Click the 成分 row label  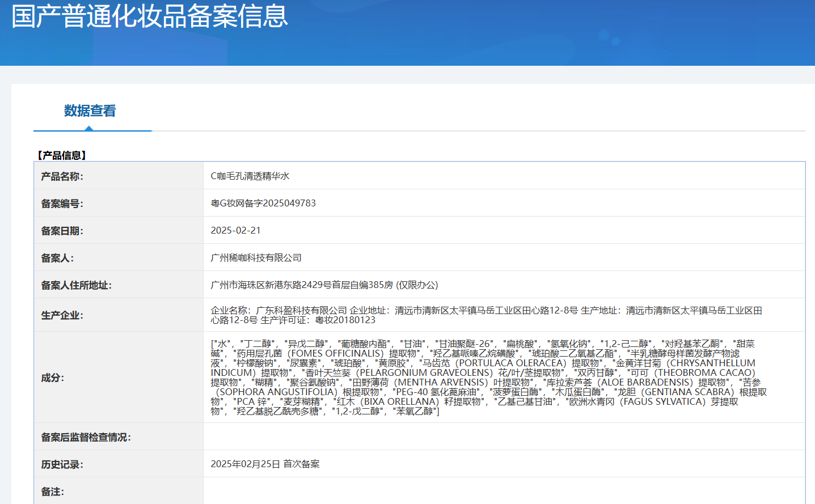tap(52, 378)
